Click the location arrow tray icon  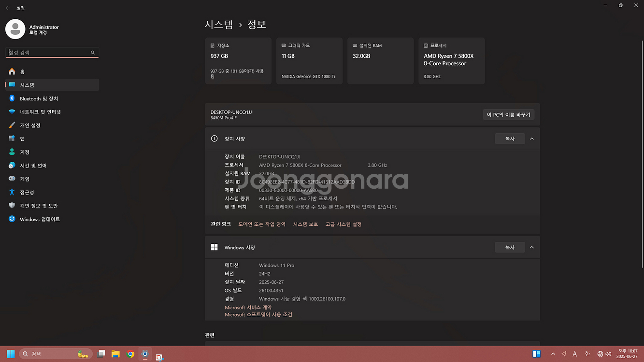click(564, 354)
